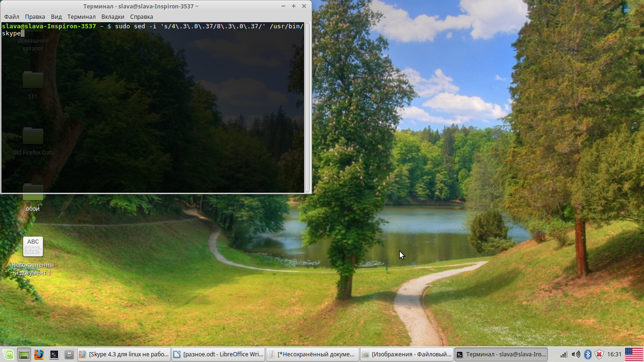Viewport: 644px width, 362px height.
Task: Launch Firefox from the panel launcher
Action: [x=39, y=354]
